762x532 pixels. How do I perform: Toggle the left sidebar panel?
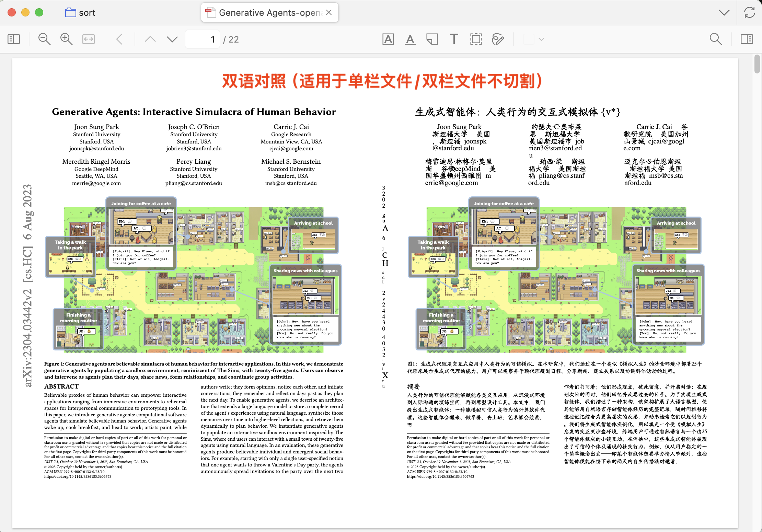tap(13, 39)
